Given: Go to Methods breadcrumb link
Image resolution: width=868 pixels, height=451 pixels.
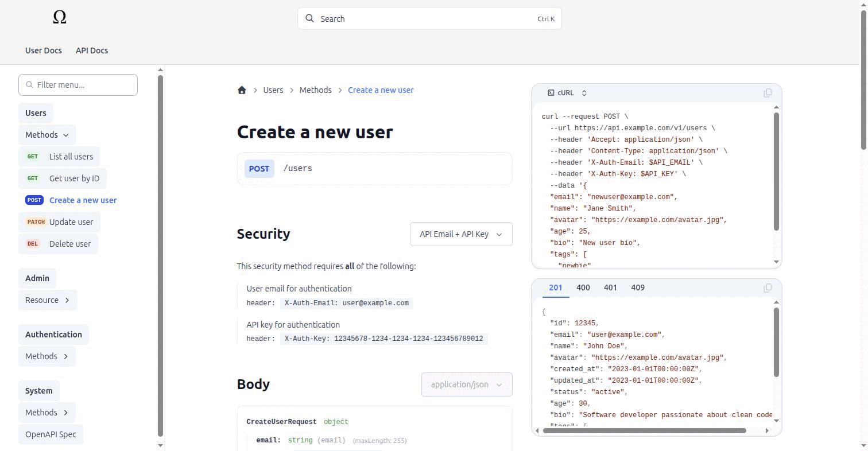Looking at the screenshot, I should [315, 90].
